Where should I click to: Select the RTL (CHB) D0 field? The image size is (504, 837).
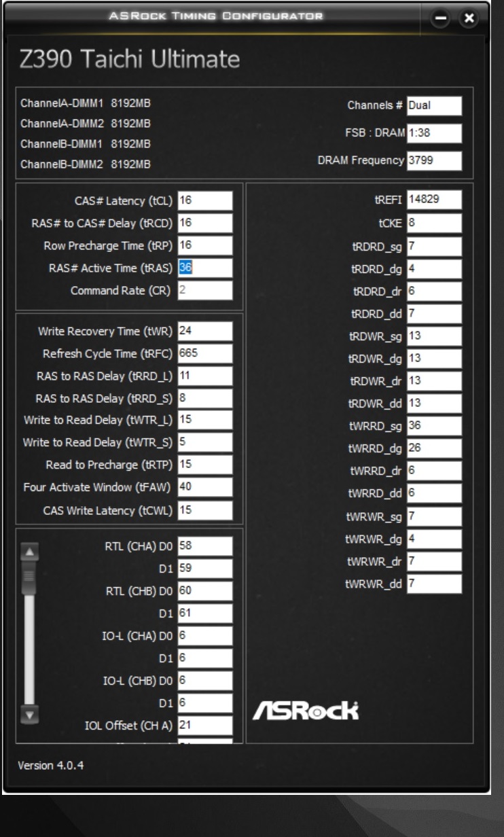(205, 591)
